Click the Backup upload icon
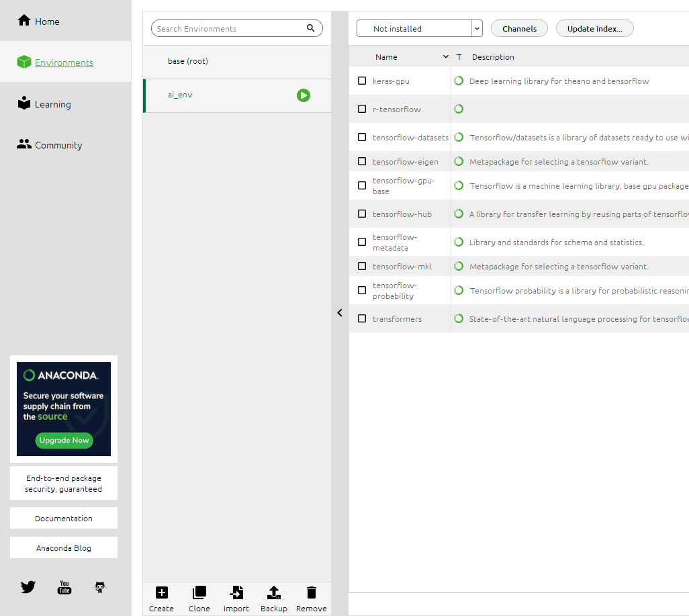This screenshot has width=689, height=616. [274, 592]
